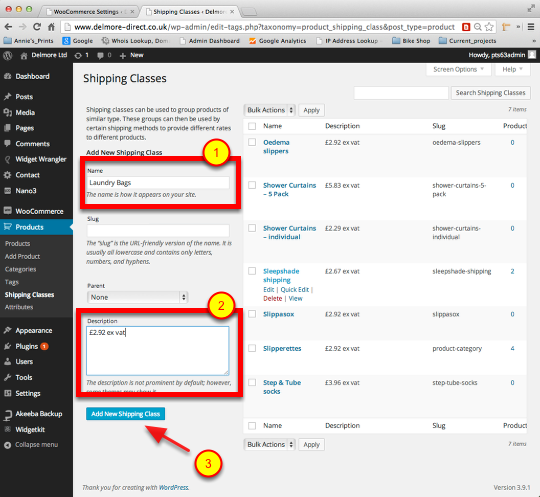Click the WordPress link in footer
540x497 pixels.
click(x=173, y=487)
